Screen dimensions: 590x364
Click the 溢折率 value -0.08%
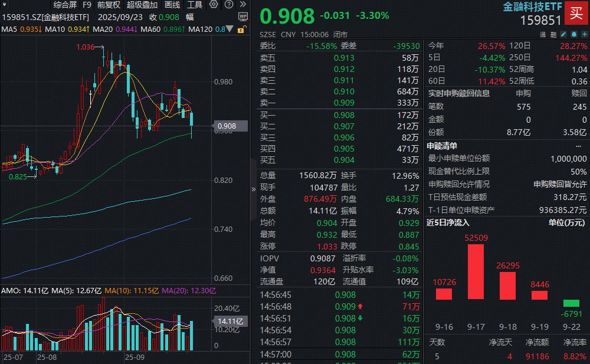click(x=405, y=258)
